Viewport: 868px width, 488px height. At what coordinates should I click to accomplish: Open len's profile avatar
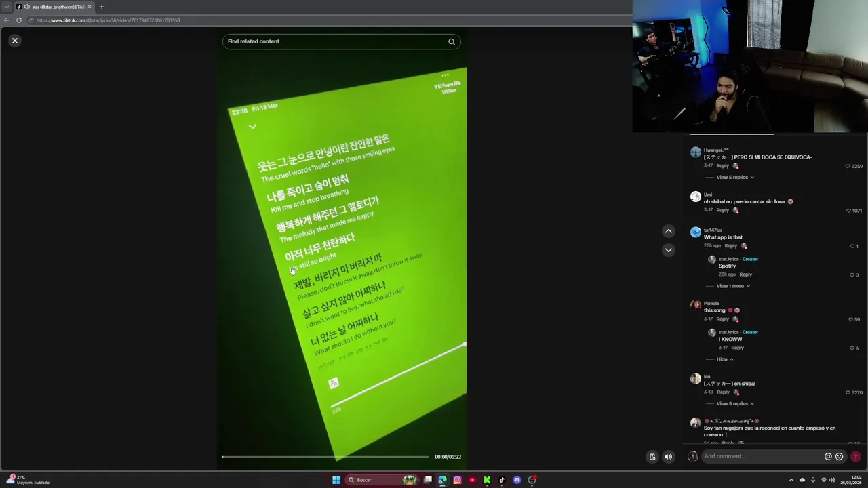click(x=696, y=379)
